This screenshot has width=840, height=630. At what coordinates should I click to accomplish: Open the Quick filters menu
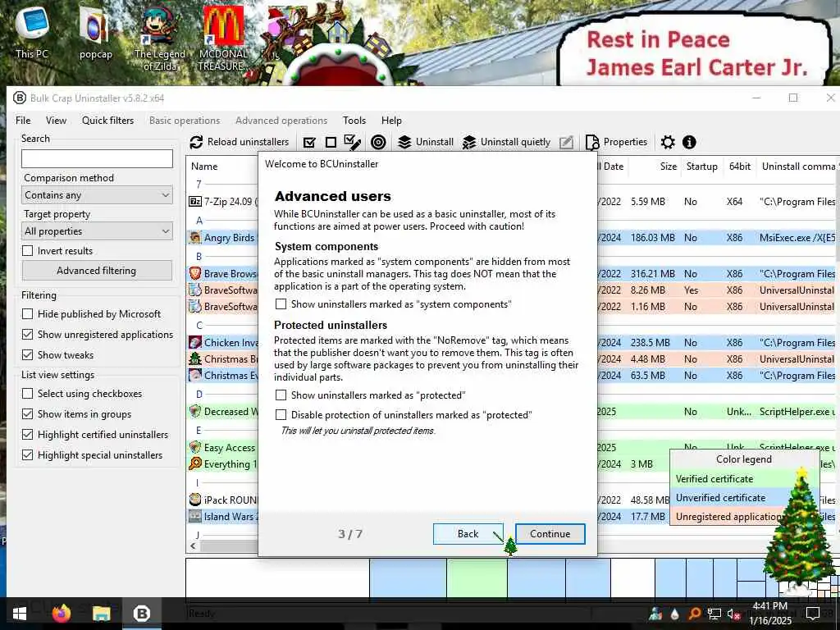tap(107, 121)
